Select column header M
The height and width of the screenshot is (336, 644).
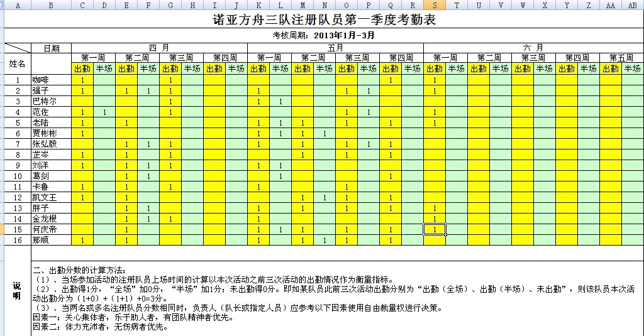point(303,5)
